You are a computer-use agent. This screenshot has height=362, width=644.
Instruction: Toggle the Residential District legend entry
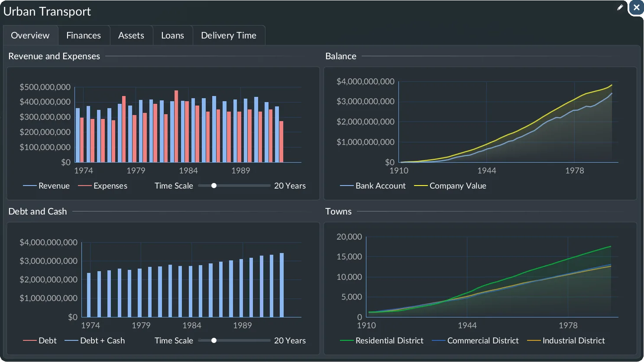382,340
